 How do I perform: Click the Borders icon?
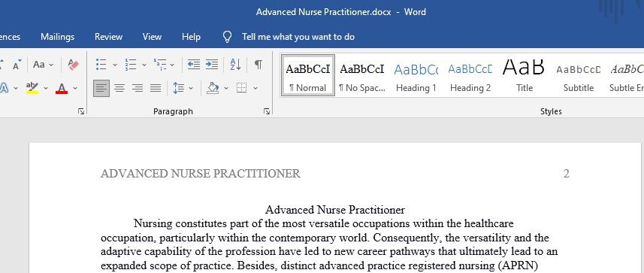tap(242, 88)
